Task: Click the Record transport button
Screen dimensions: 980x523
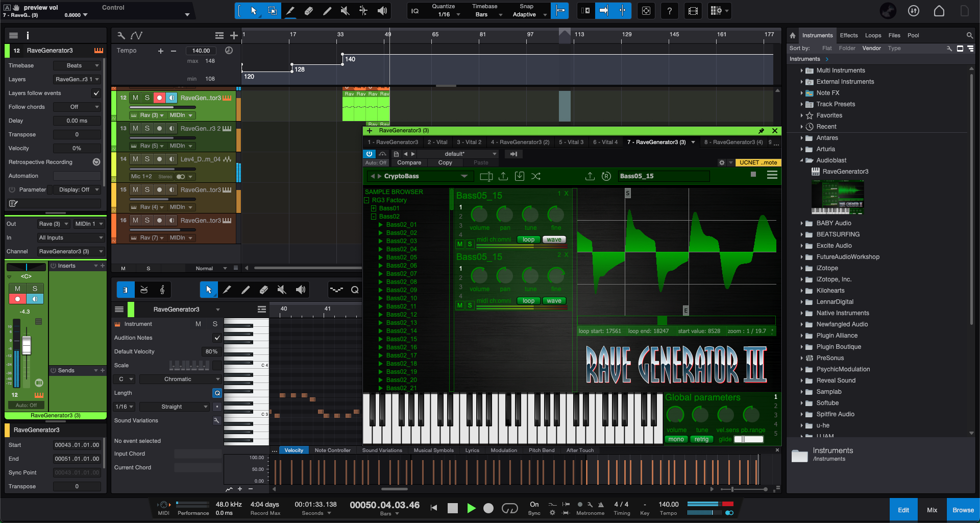Action: coord(488,508)
